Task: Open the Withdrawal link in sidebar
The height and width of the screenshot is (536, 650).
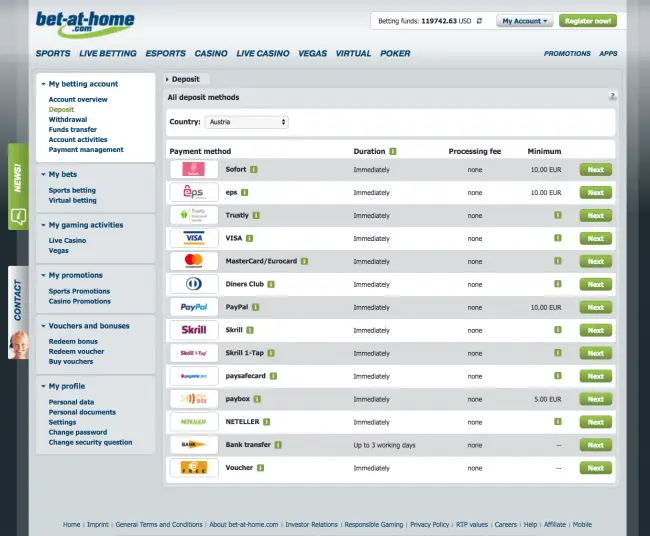Action: pos(69,119)
